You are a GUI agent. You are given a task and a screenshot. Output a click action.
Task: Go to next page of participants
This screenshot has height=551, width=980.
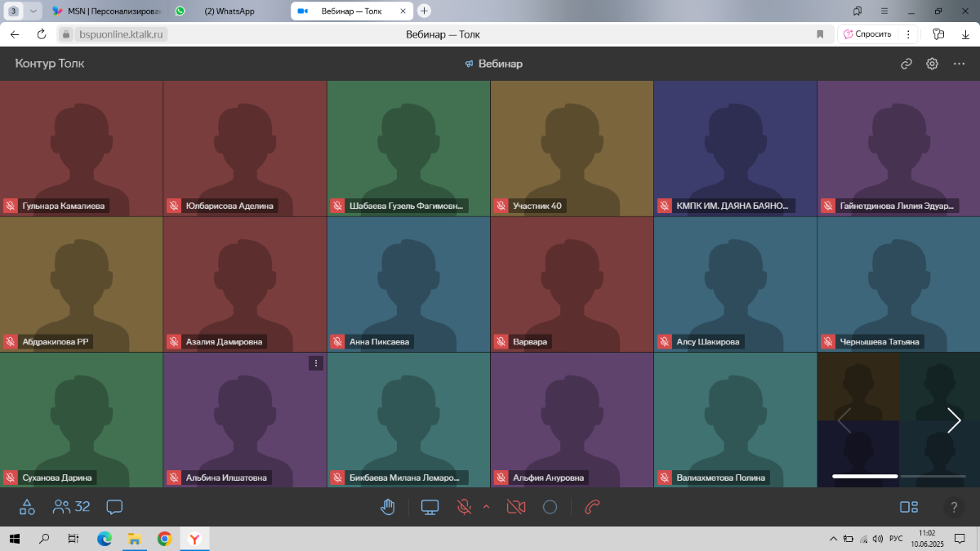coord(953,420)
